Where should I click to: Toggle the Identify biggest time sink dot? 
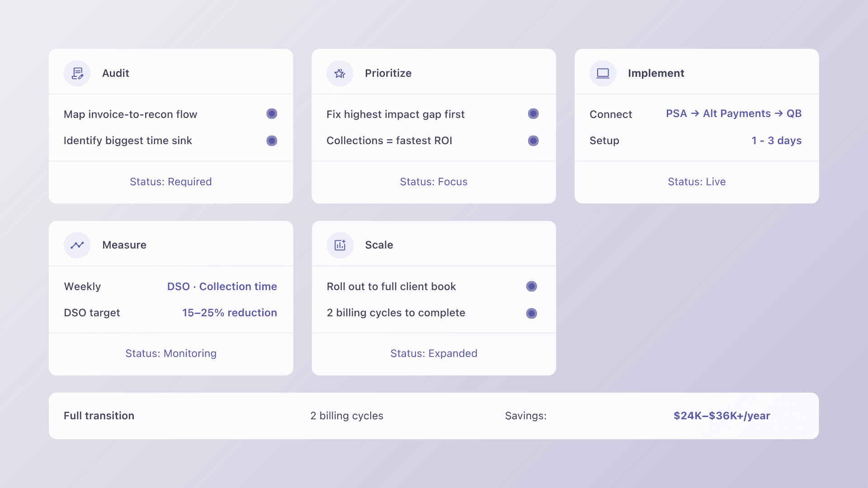tap(272, 141)
